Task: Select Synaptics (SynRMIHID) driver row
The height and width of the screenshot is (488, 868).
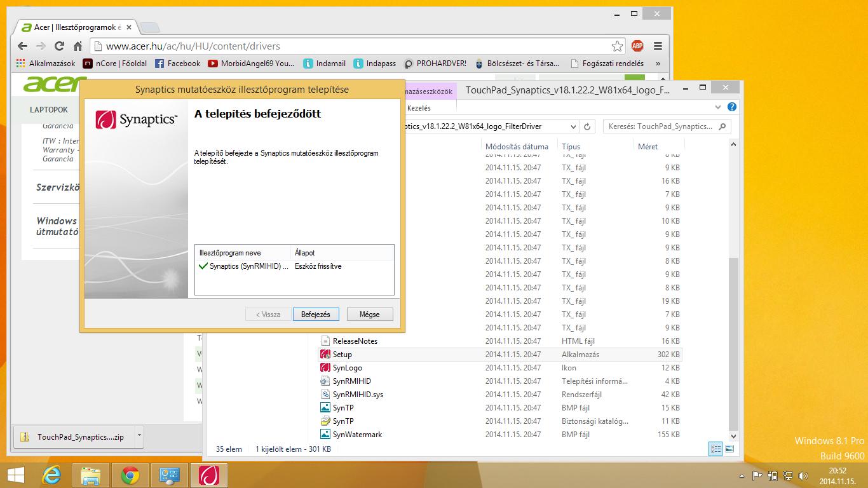Action: pyautogui.click(x=294, y=266)
